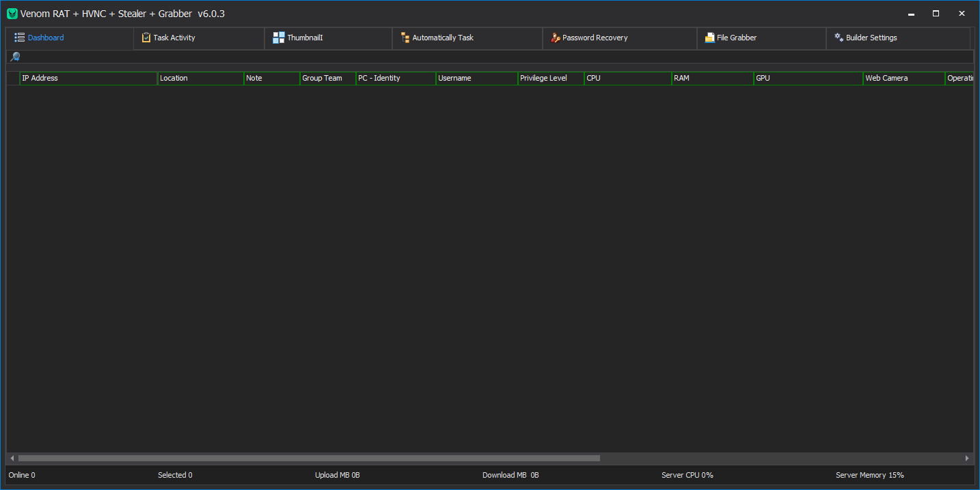Click the horizontal scrollbar thumb

309,459
